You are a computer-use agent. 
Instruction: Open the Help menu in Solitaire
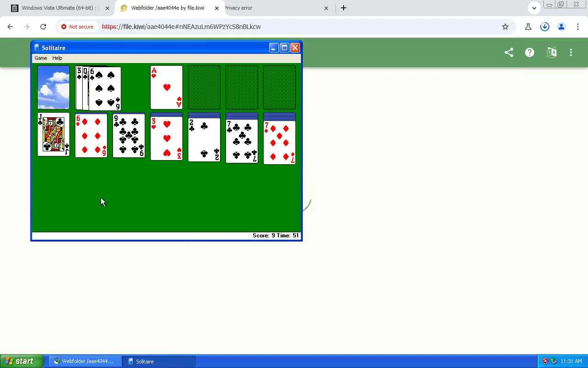pyautogui.click(x=57, y=58)
